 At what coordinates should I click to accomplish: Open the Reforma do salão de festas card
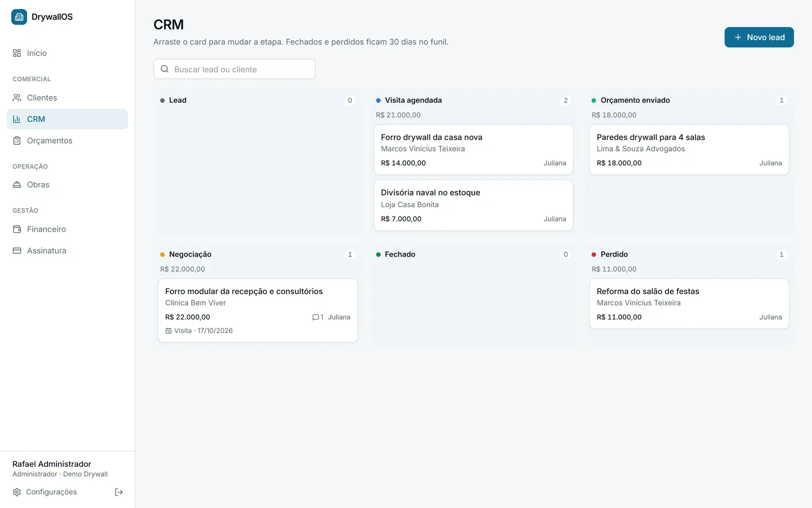click(689, 304)
